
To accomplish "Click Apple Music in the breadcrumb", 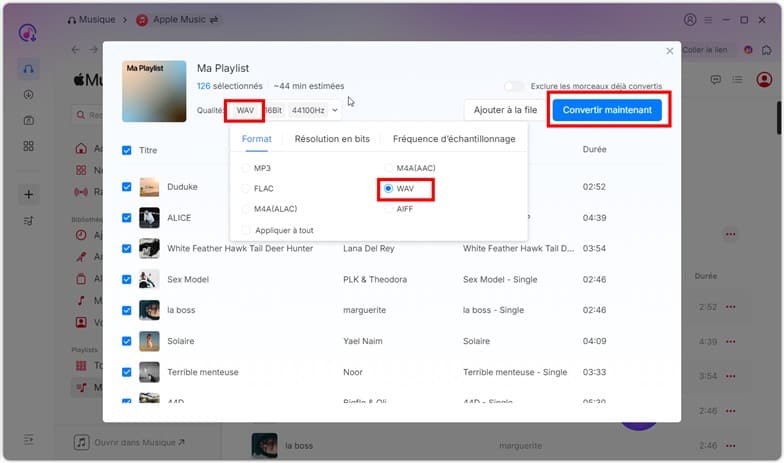I will (x=179, y=20).
